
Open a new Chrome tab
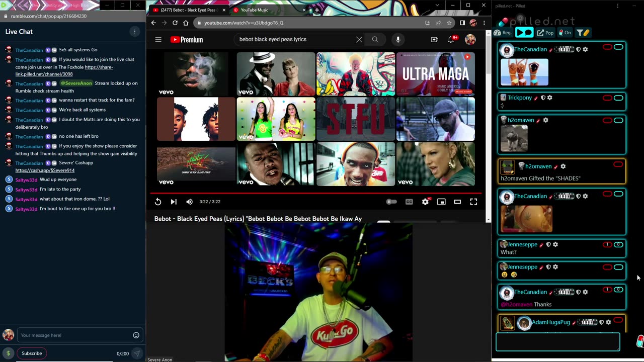tap(317, 10)
